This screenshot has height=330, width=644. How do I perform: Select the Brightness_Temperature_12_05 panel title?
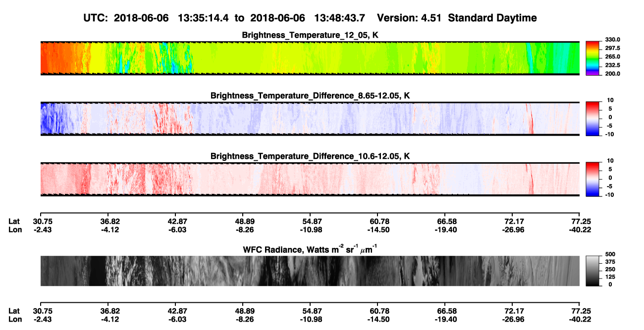310,35
